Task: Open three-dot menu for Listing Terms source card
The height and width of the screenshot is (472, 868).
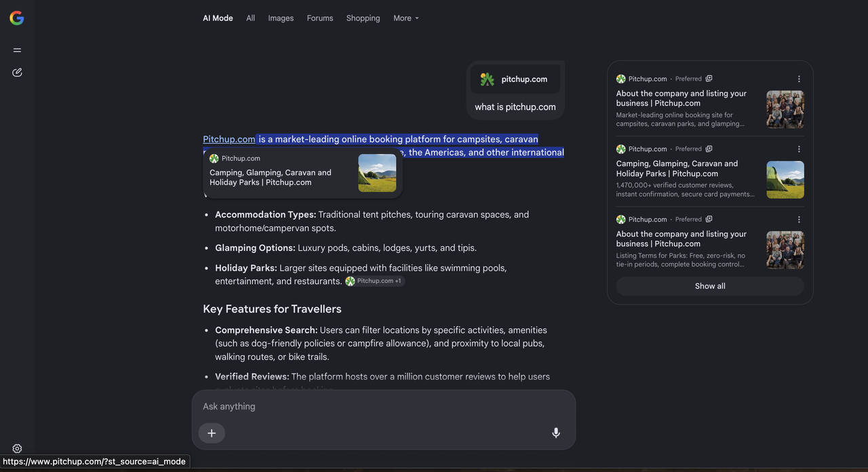Action: pos(799,219)
